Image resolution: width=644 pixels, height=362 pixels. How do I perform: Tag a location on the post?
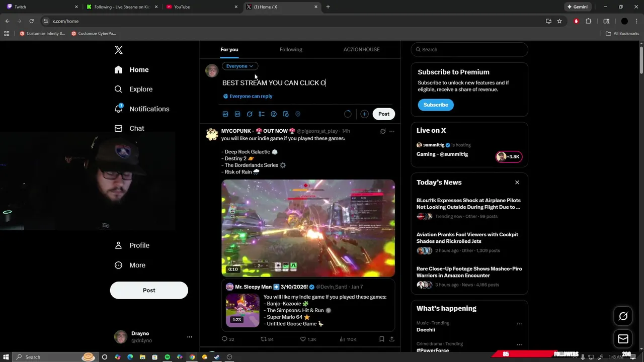coord(298,114)
